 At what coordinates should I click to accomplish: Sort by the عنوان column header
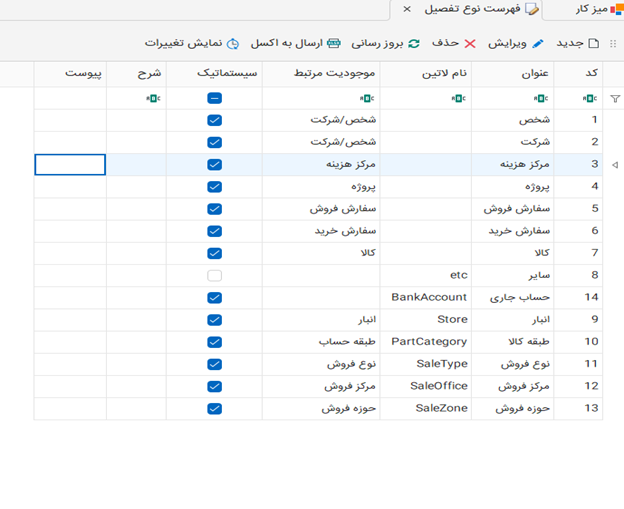coord(513,74)
